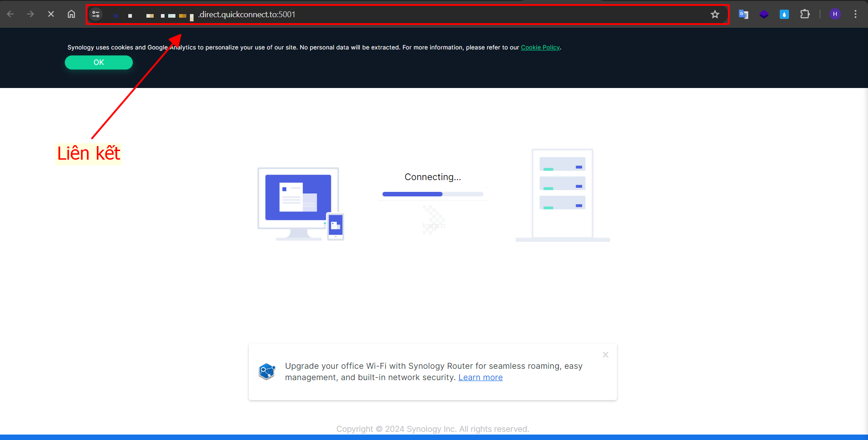Click the server rack illustration
Screen dimensions: 868x440
tap(563, 195)
